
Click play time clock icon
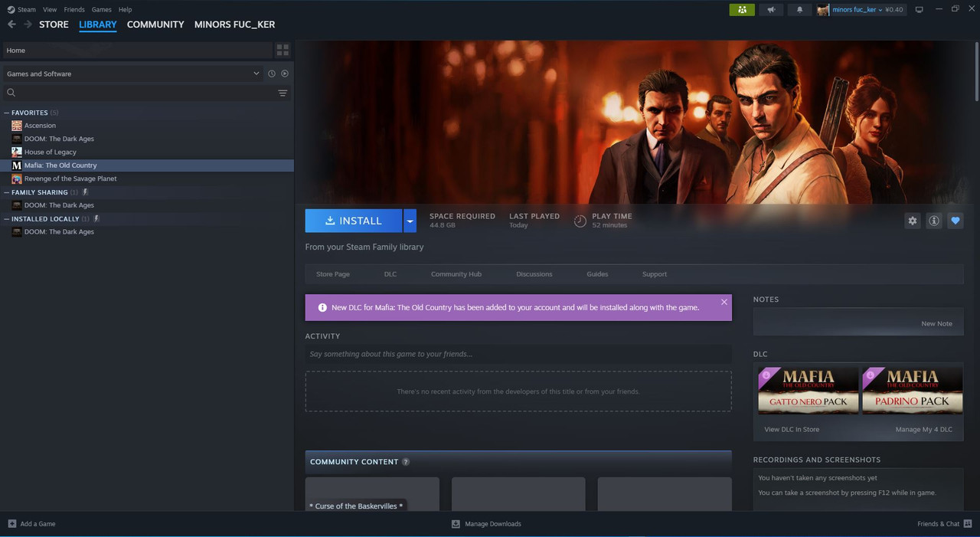[580, 221]
